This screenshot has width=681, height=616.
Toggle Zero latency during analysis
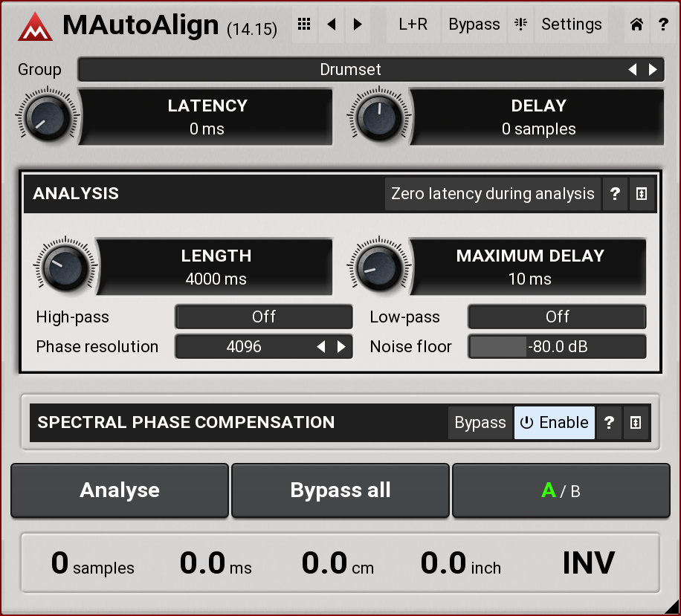point(492,194)
